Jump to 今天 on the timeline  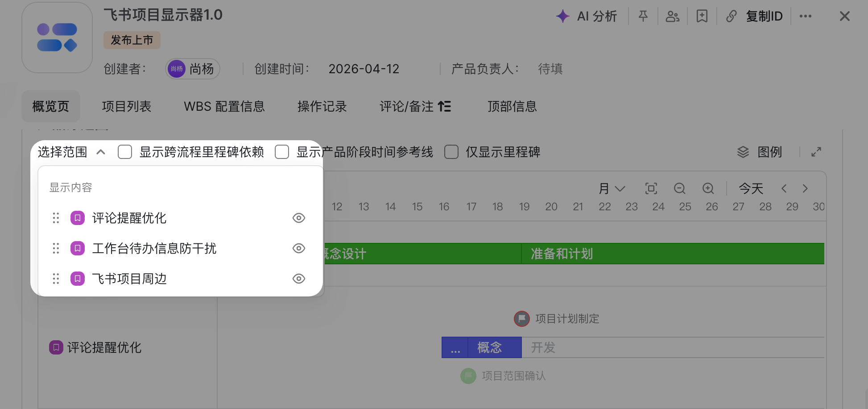751,188
